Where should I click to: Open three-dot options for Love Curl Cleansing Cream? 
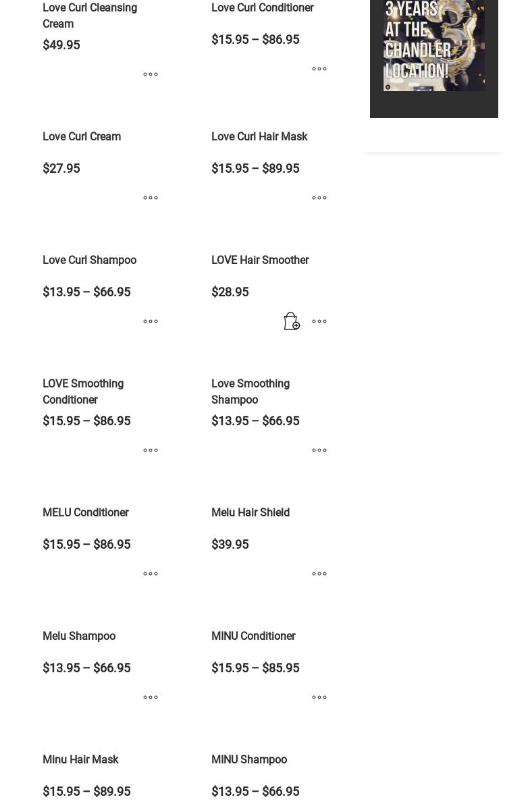click(x=151, y=74)
